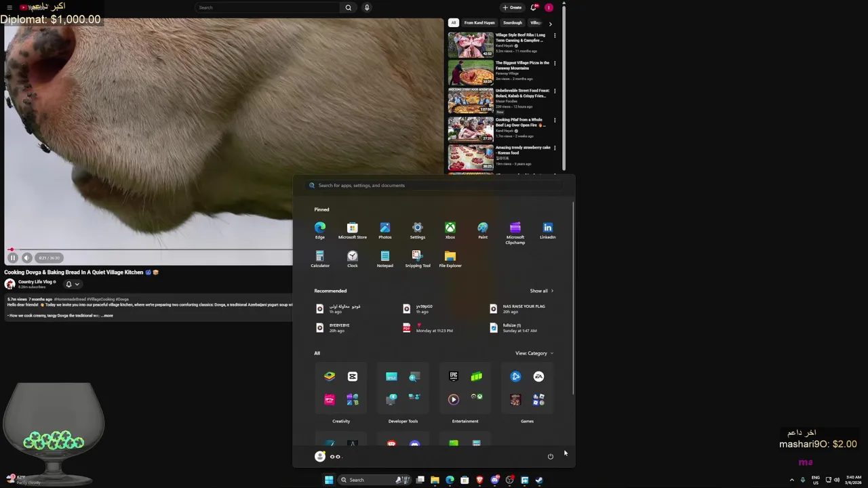Screen dimensions: 868x488
Task: Expand Show all recommended items
Action: tap(541, 291)
